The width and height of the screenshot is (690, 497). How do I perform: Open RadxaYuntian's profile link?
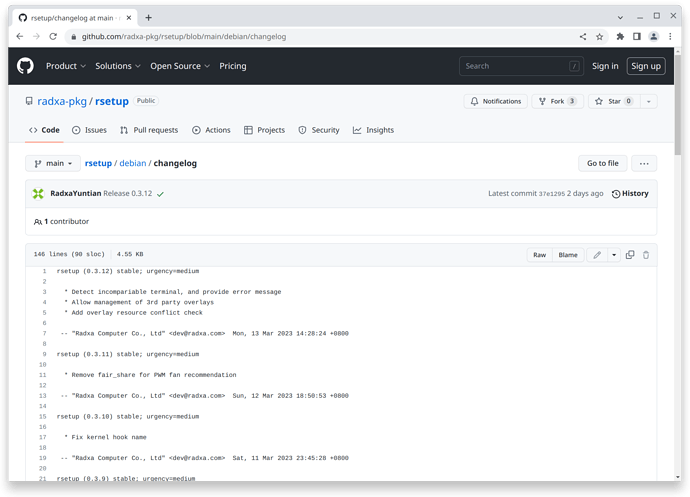point(76,193)
